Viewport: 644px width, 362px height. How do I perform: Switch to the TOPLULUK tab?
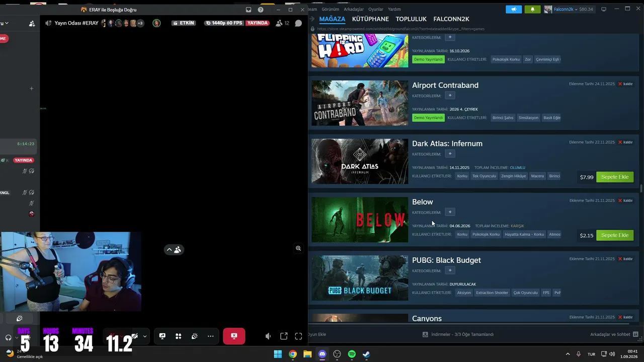[411, 19]
